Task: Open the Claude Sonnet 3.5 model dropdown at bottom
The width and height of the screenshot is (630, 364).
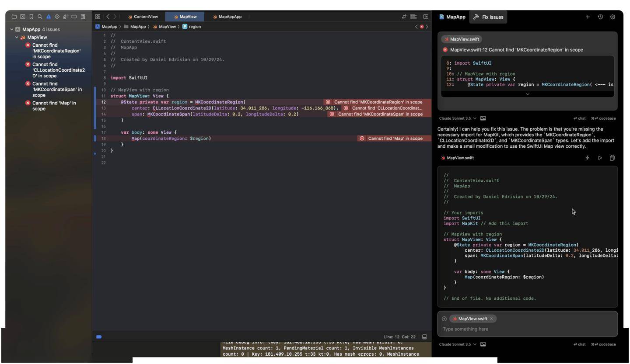Action: point(458,344)
